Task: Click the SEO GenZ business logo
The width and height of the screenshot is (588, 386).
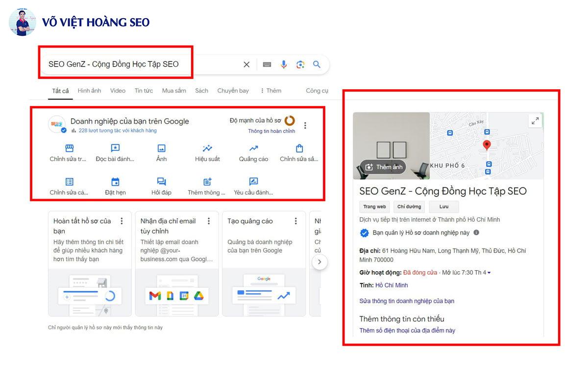Action: pyautogui.click(x=57, y=125)
